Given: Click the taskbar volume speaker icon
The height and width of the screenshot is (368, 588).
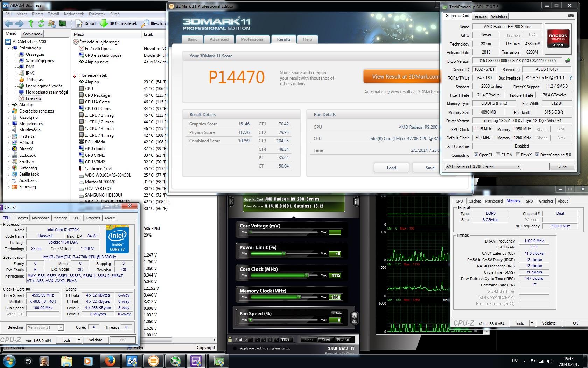Looking at the screenshot, I should [x=550, y=361].
